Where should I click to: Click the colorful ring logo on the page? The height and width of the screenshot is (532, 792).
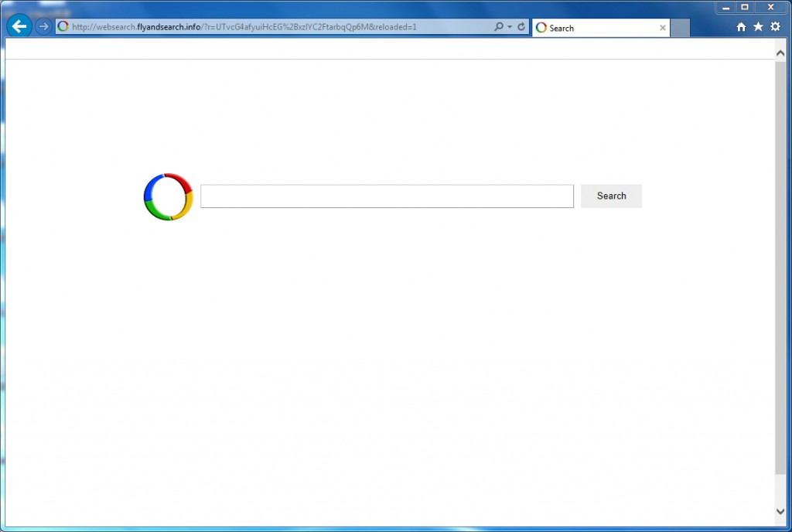pos(168,196)
